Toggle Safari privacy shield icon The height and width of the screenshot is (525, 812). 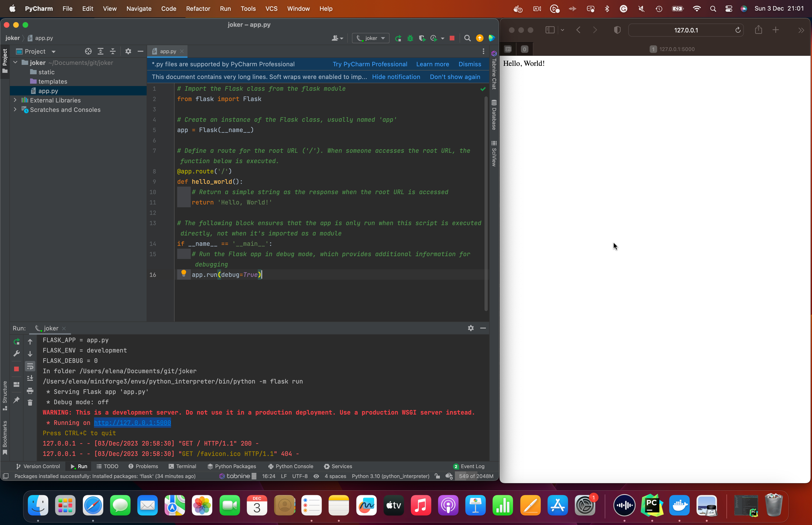tap(617, 30)
